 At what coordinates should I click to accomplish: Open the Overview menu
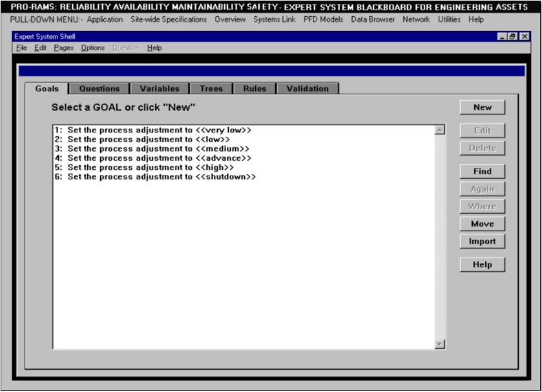click(230, 19)
